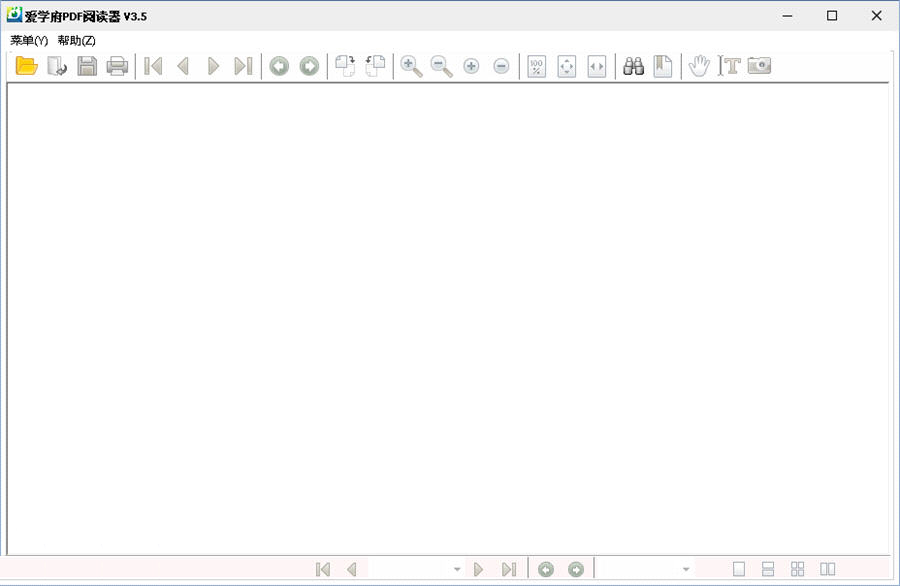Click the bookmark page icon
The height and width of the screenshot is (586, 900).
662,67
